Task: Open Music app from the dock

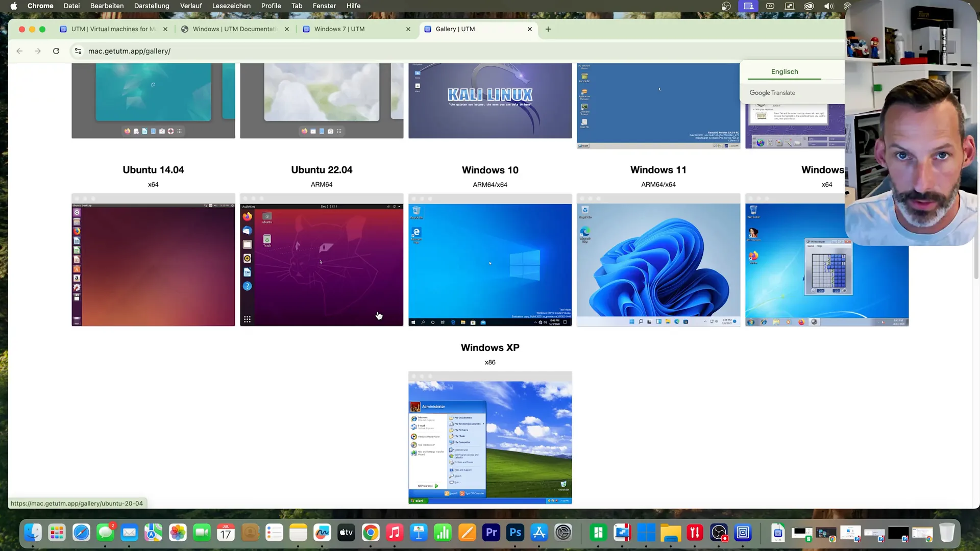Action: pyautogui.click(x=395, y=533)
